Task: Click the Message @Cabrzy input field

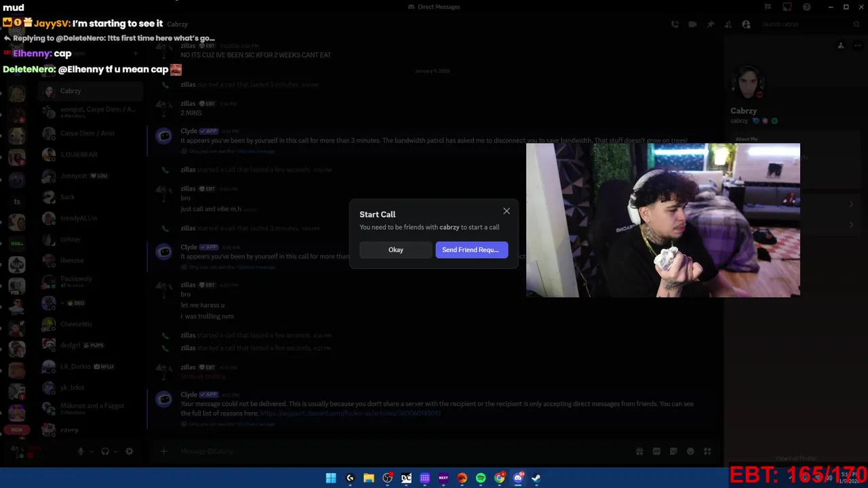Action: 403,451
